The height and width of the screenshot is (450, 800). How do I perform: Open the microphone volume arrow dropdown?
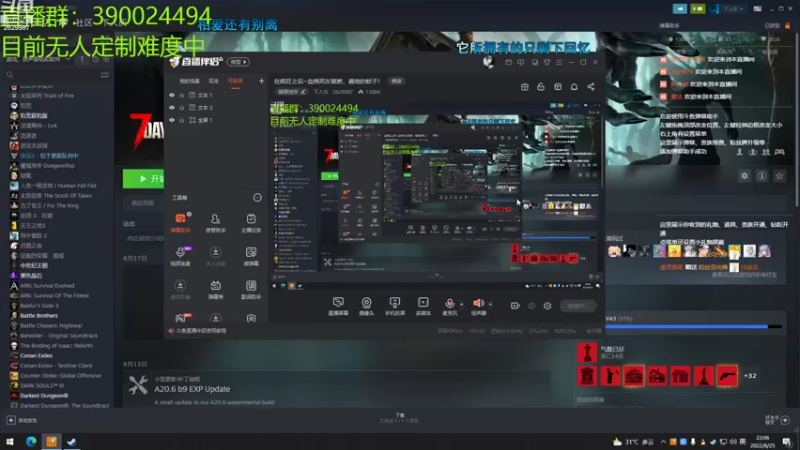pos(462,305)
